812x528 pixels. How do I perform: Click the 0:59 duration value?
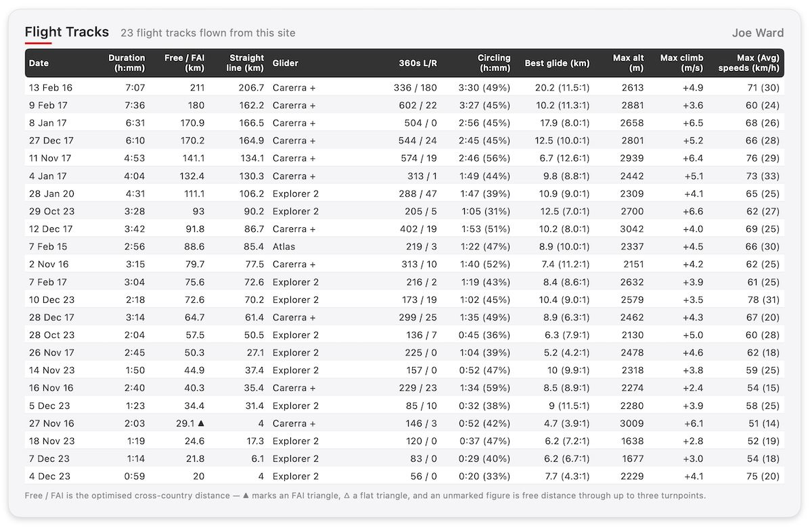tap(135, 476)
